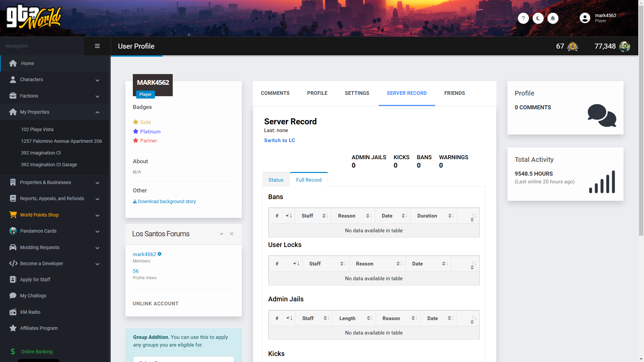The height and width of the screenshot is (362, 644).
Task: Click the mark4562 user avatar icon
Action: click(585, 18)
